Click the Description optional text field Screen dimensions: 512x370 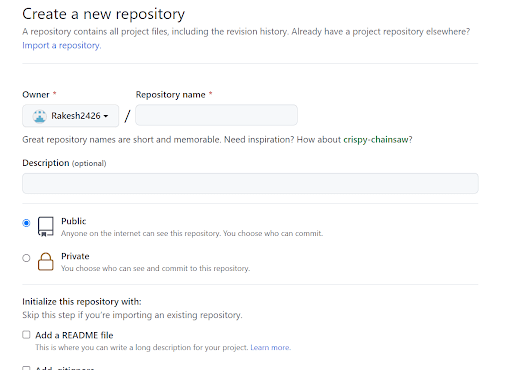250,183
